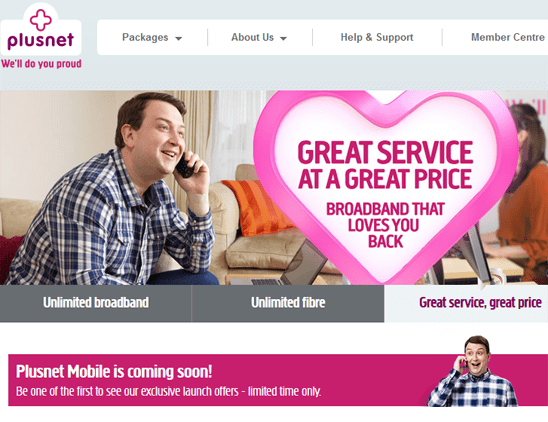The height and width of the screenshot is (422, 548).
Task: Click the Great Service at a Great Price headline
Action: tap(385, 165)
